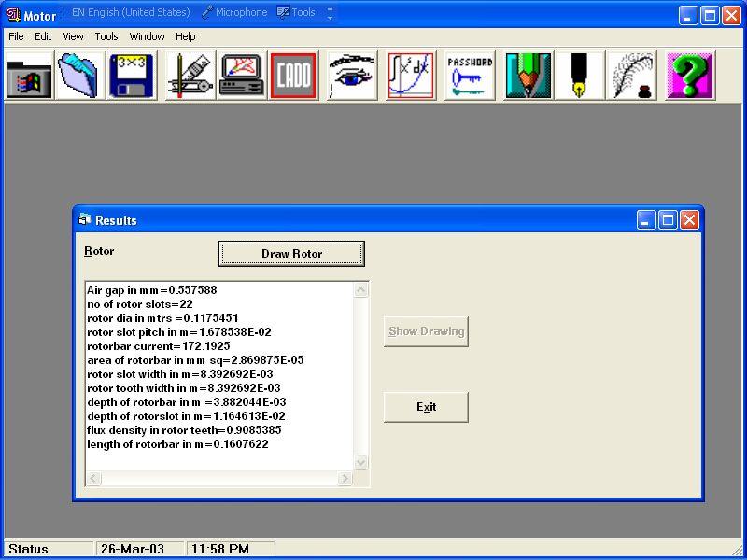Viewport: 747px width, 560px height.
Task: Open the Window menu
Action: (147, 36)
